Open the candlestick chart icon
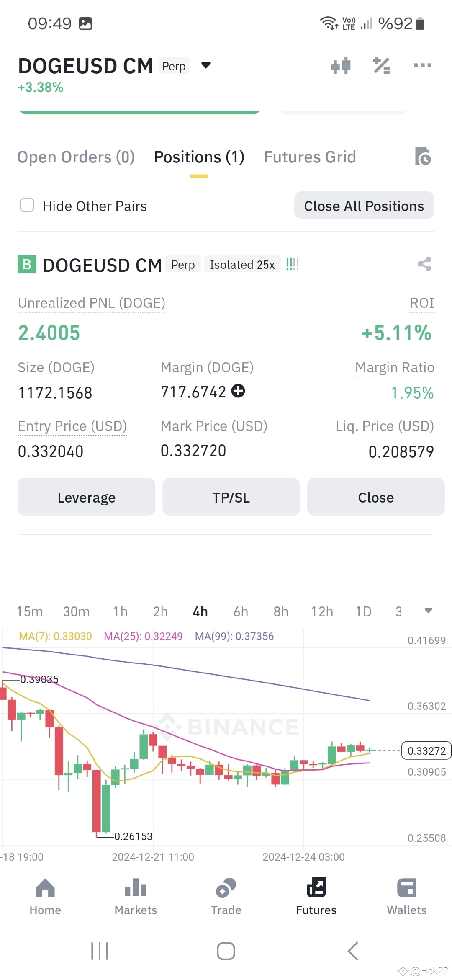This screenshot has width=452, height=980. coord(341,66)
